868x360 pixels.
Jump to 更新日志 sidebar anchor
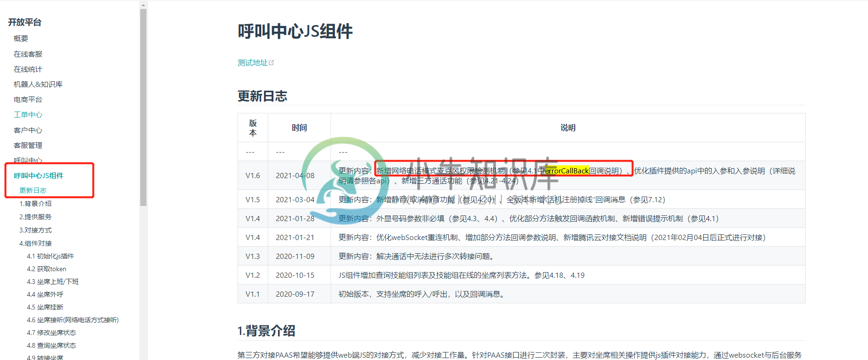click(x=33, y=190)
